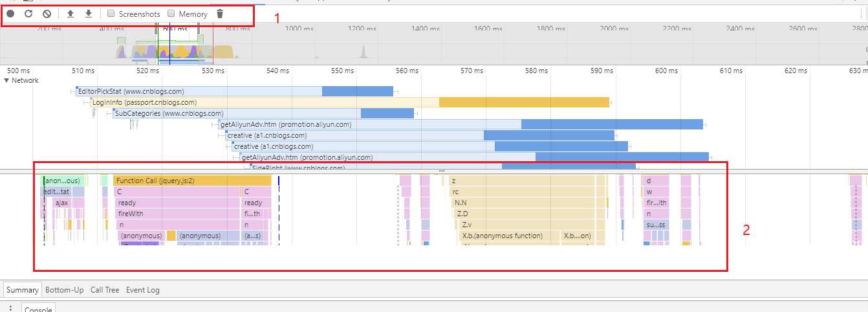The width and height of the screenshot is (868, 312).
Task: Click the reload and profile page icon
Action: click(28, 14)
